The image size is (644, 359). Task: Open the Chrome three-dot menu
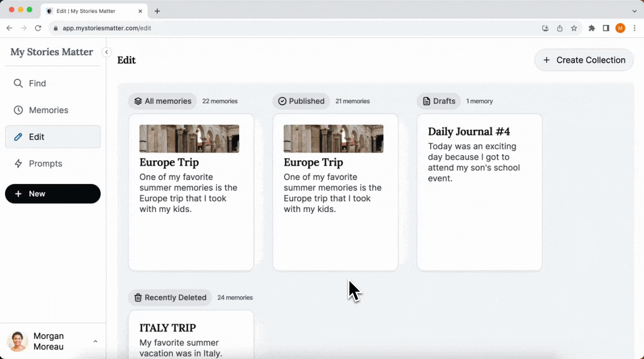[635, 28]
